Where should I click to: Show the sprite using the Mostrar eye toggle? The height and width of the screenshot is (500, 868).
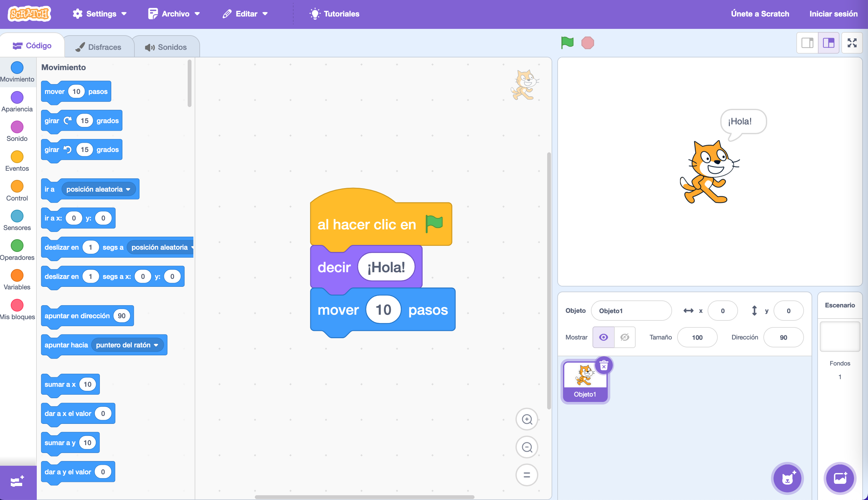point(604,337)
